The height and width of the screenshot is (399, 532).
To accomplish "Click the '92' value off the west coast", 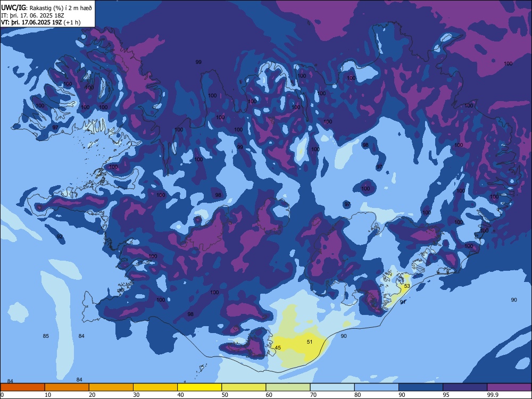I will click(60, 237).
